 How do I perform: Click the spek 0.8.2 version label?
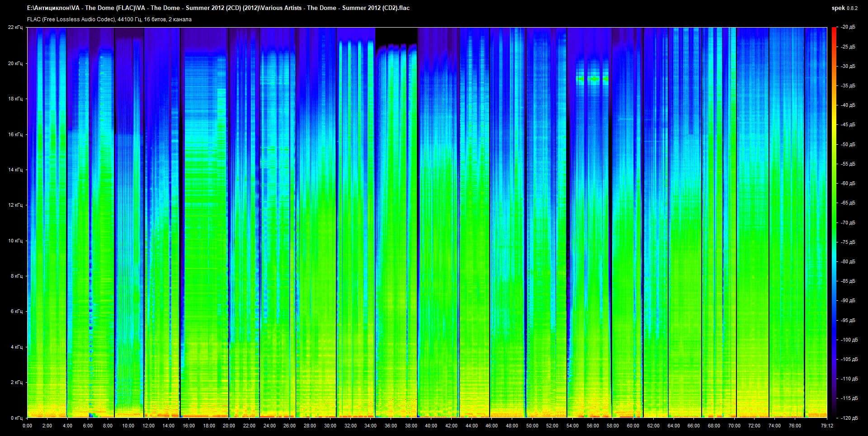click(844, 8)
